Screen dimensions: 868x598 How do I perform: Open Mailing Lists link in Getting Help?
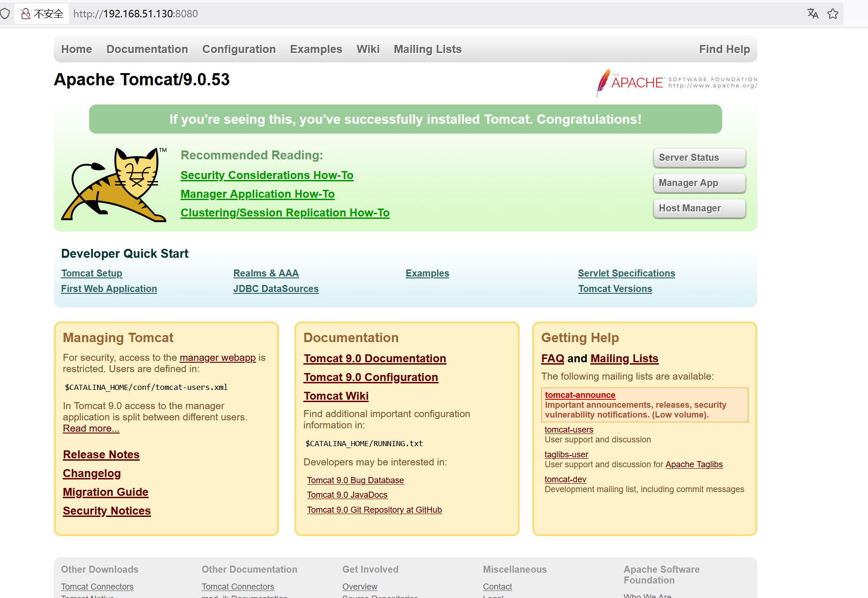[x=624, y=359]
